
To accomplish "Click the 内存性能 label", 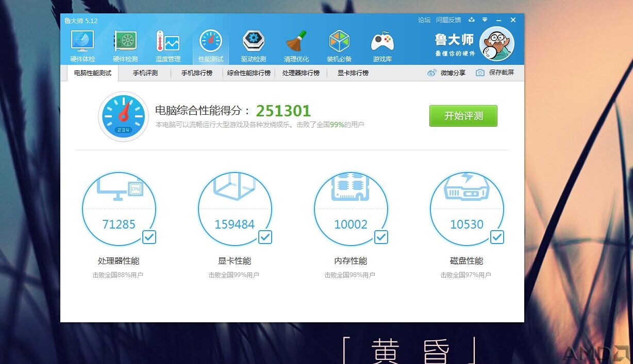I will 351,261.
